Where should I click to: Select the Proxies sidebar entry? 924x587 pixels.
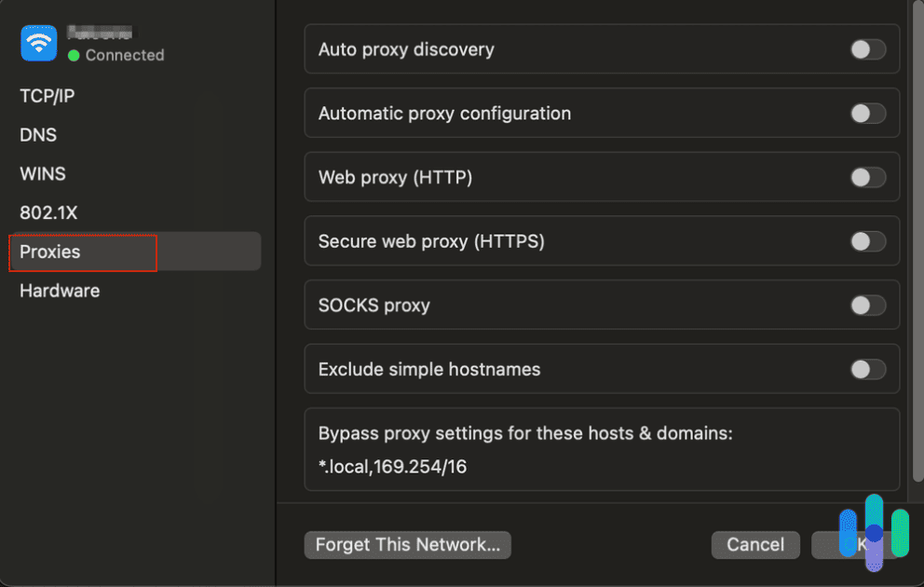pos(49,252)
